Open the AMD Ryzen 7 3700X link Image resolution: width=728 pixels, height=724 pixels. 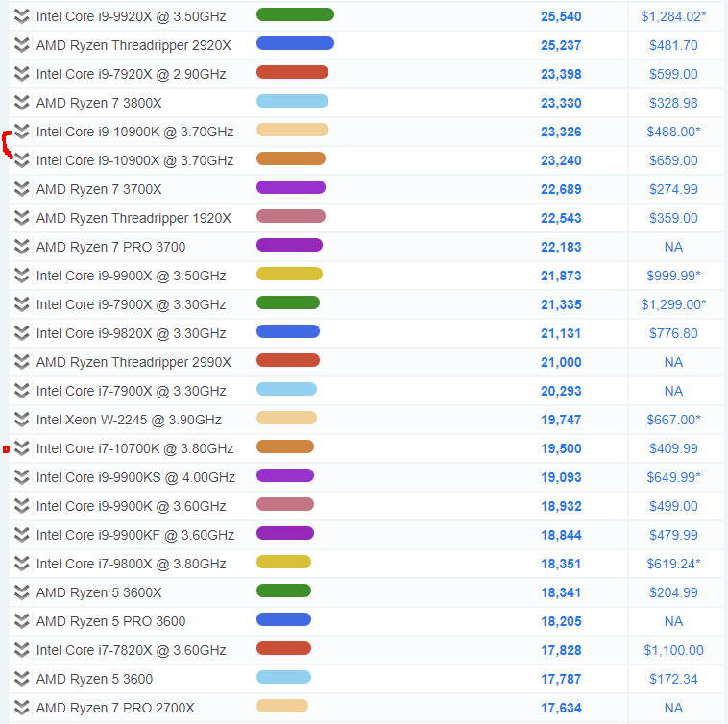coord(99,189)
